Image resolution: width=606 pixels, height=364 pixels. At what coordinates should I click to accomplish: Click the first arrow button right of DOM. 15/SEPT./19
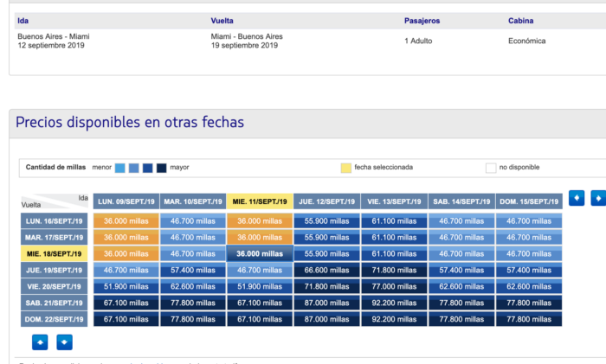[x=577, y=199]
